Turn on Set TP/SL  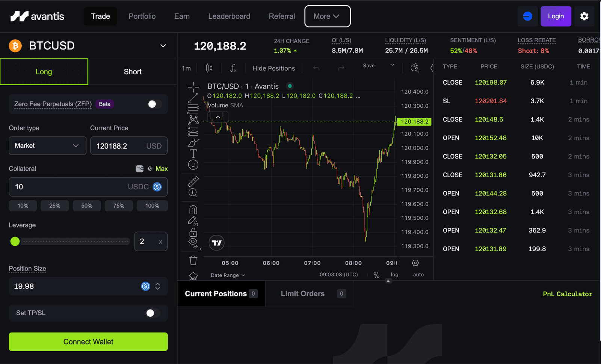[x=151, y=313]
